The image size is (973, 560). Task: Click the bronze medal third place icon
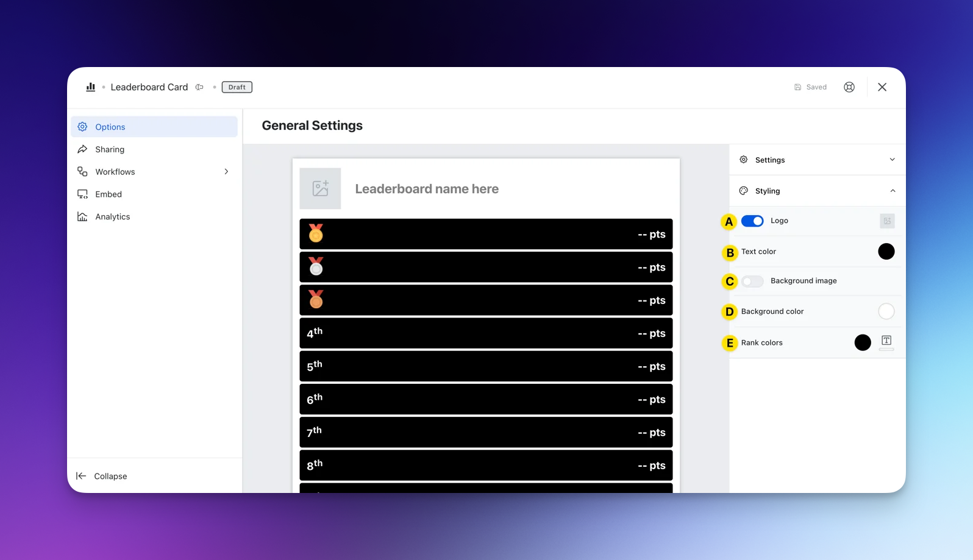tap(316, 300)
